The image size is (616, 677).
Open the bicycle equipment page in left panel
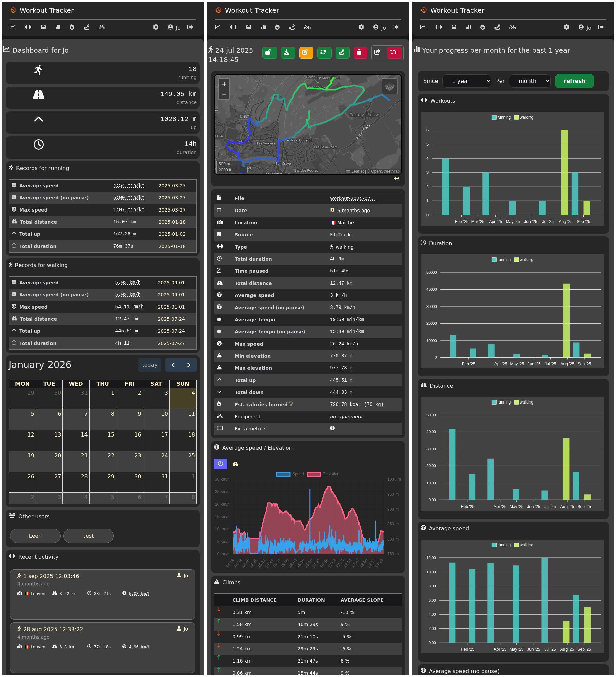(102, 27)
